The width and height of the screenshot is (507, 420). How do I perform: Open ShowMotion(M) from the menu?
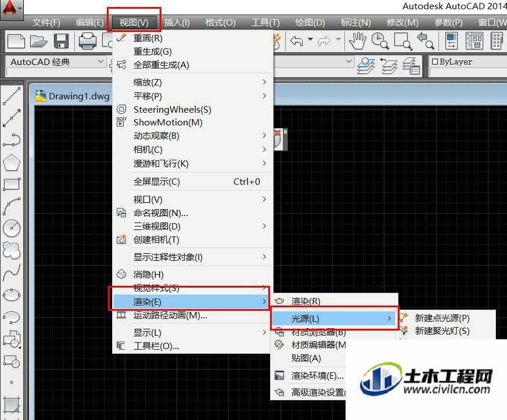coord(193,123)
